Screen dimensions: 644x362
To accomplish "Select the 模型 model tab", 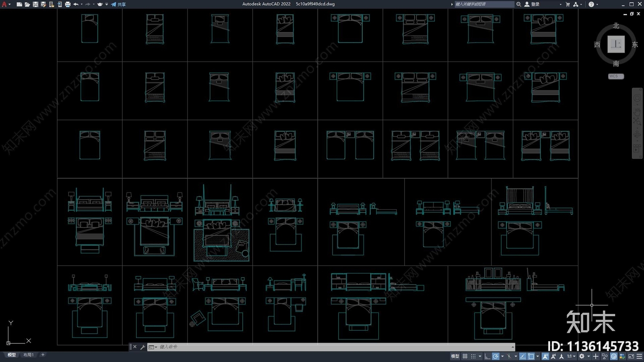I will click(12, 355).
